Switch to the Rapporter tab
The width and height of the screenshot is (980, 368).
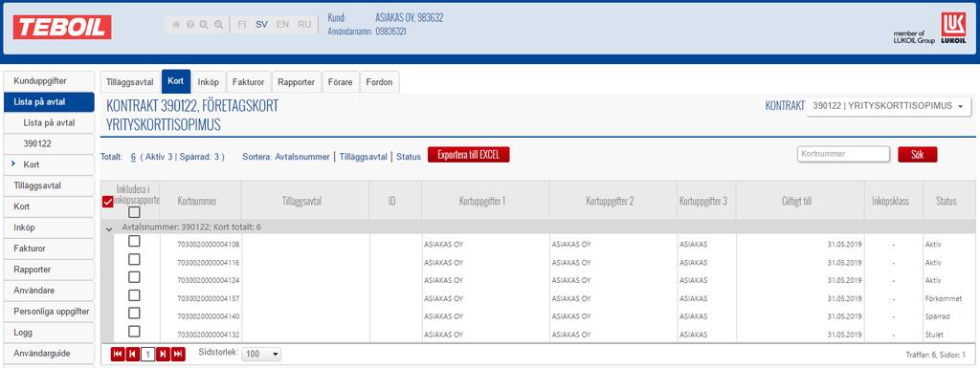[297, 81]
